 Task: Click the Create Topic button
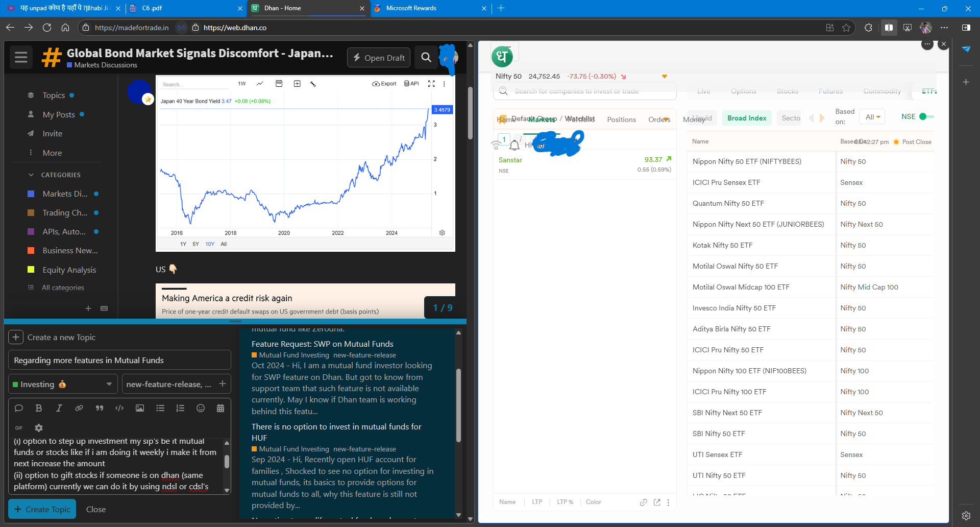42,509
